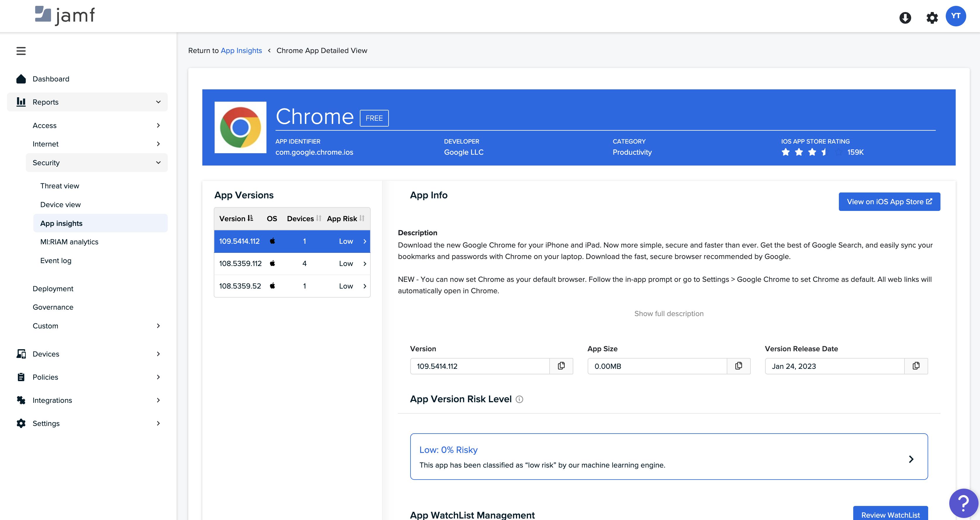Click the Review WatchList button

[890, 514]
